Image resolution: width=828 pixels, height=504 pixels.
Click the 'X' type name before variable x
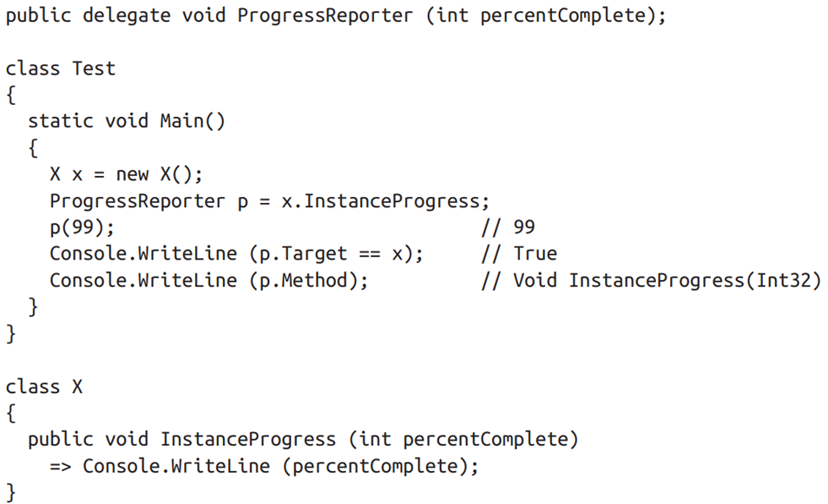pyautogui.click(x=55, y=174)
